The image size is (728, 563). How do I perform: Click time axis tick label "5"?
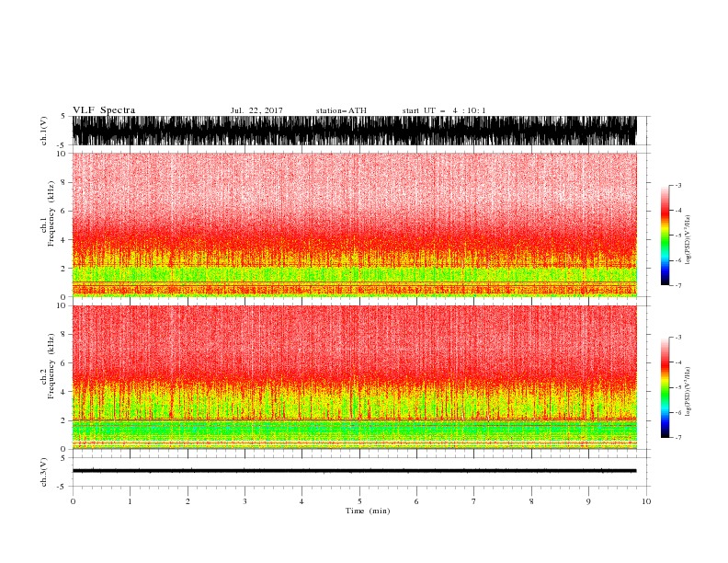[x=359, y=501]
